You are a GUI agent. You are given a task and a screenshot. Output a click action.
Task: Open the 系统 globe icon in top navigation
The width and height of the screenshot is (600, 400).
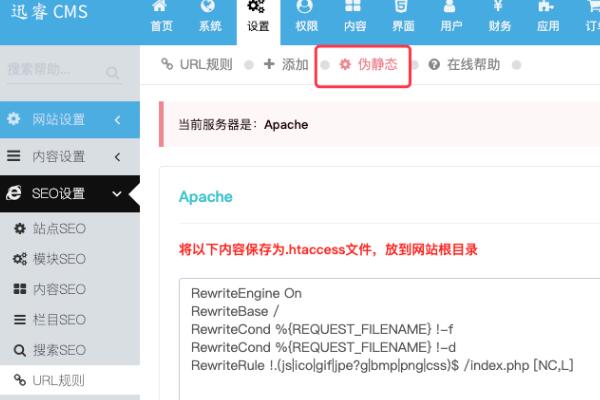click(208, 5)
